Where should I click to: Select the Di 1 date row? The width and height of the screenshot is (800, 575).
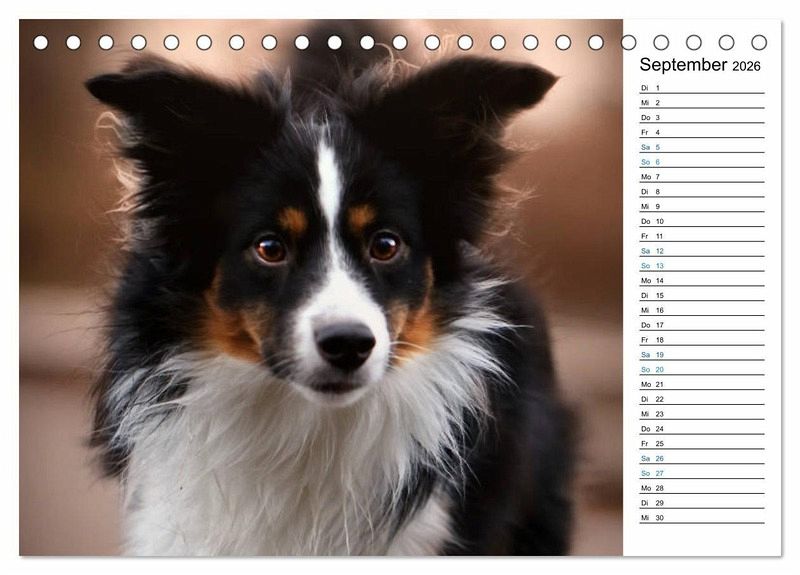coord(701,88)
